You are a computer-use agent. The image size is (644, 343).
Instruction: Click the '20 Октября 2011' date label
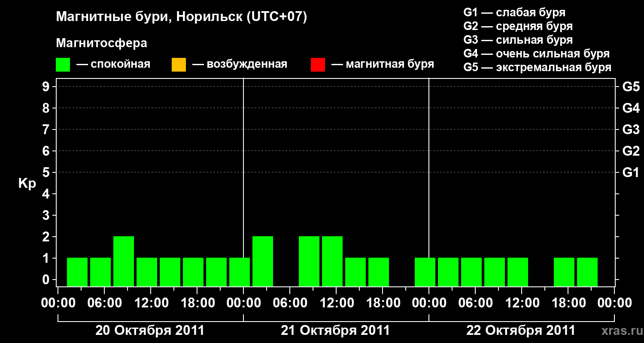coord(150,331)
